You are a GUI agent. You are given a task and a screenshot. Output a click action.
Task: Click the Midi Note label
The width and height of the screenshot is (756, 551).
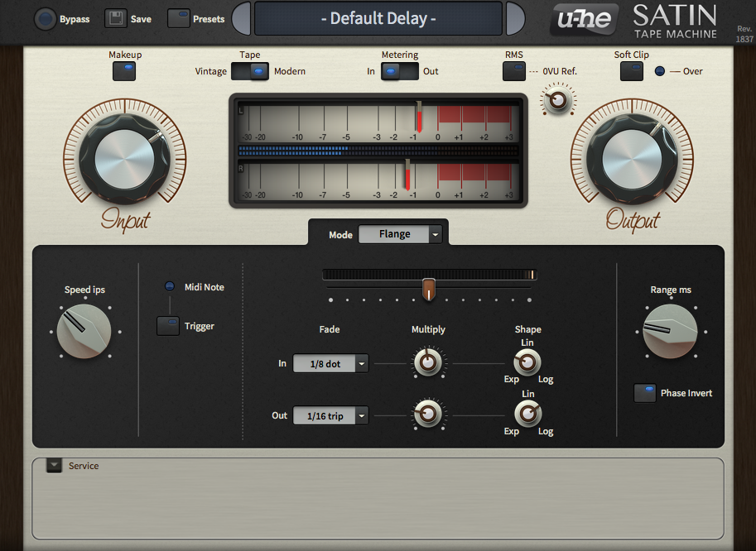[205, 287]
